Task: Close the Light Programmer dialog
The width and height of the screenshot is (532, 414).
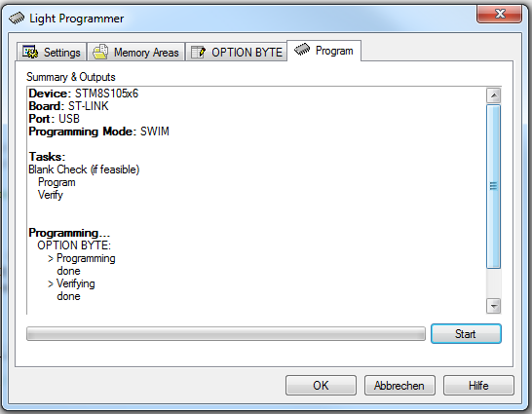Action: [x=499, y=14]
